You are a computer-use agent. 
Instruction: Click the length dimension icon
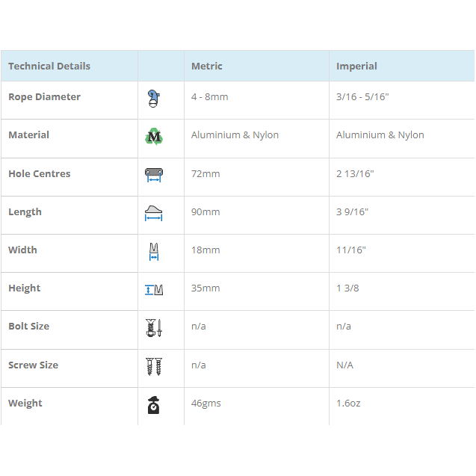pyautogui.click(x=154, y=213)
